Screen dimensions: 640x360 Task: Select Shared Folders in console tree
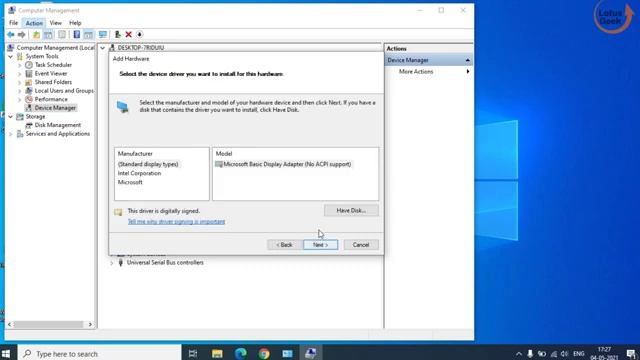(53, 82)
